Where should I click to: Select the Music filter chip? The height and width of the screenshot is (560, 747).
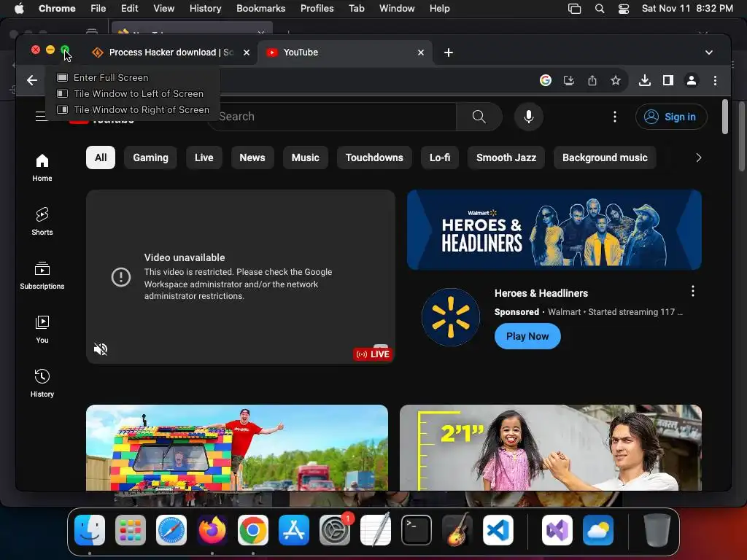[306, 157]
